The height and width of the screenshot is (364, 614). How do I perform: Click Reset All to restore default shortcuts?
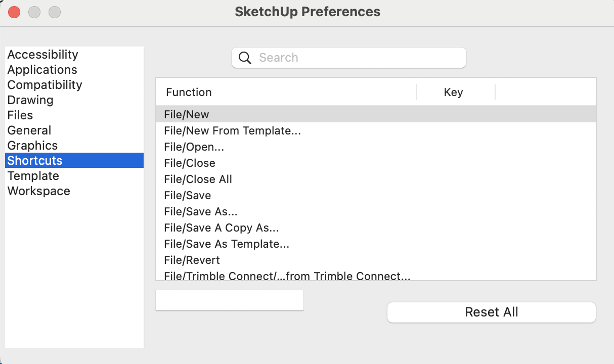tap(491, 312)
